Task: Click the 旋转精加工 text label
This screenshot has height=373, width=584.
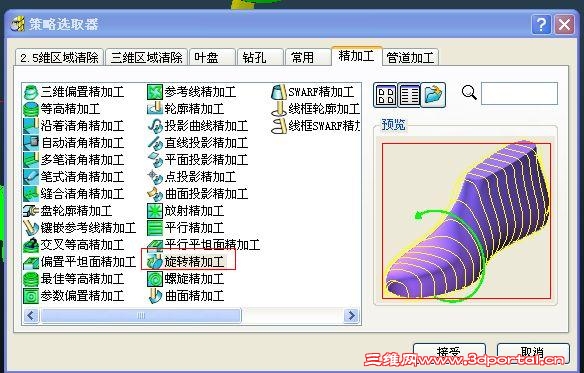Action: [x=194, y=262]
